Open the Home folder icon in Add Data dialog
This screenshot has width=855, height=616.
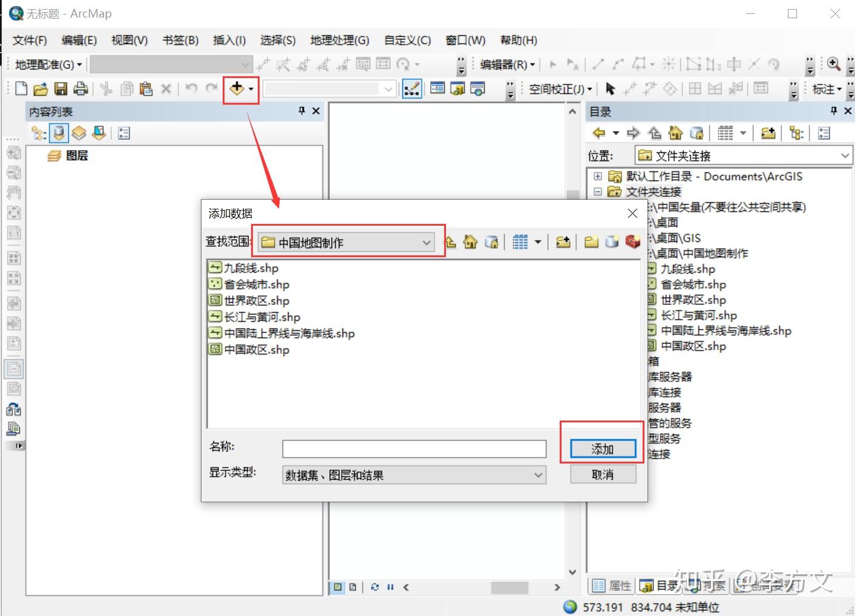[x=470, y=241]
